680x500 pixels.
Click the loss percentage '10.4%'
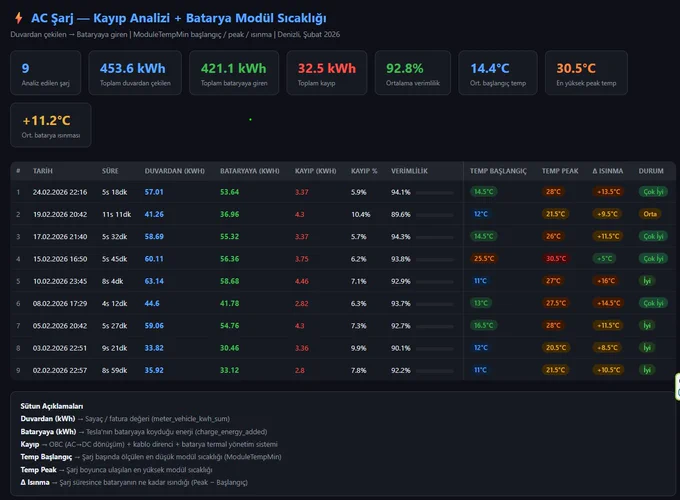click(361, 214)
